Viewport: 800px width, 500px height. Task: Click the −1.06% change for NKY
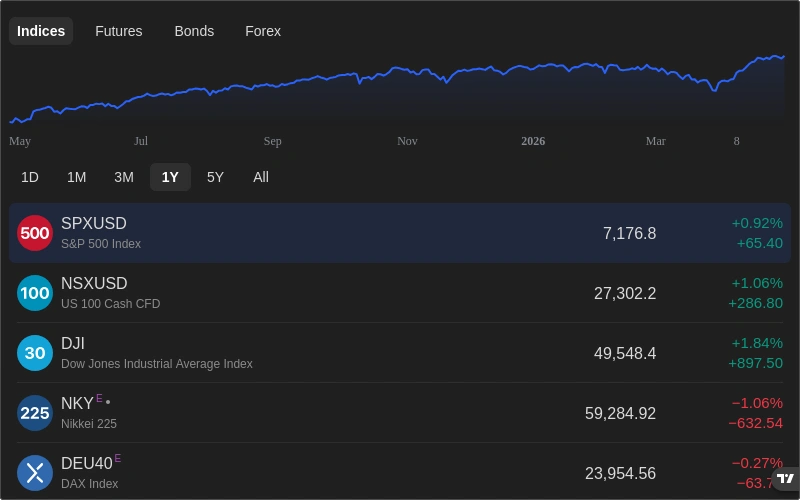coord(757,403)
